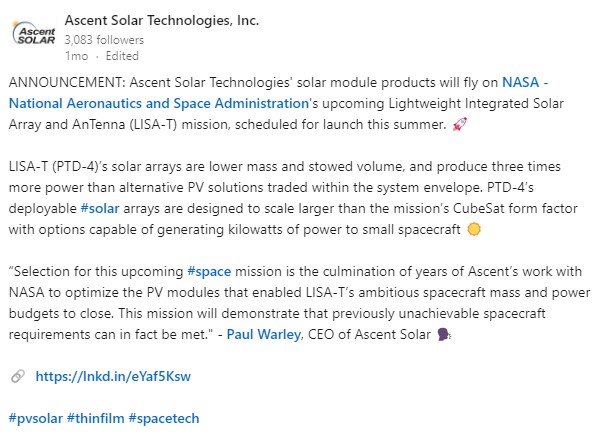Open the #pvsolar hashtag

(36, 418)
